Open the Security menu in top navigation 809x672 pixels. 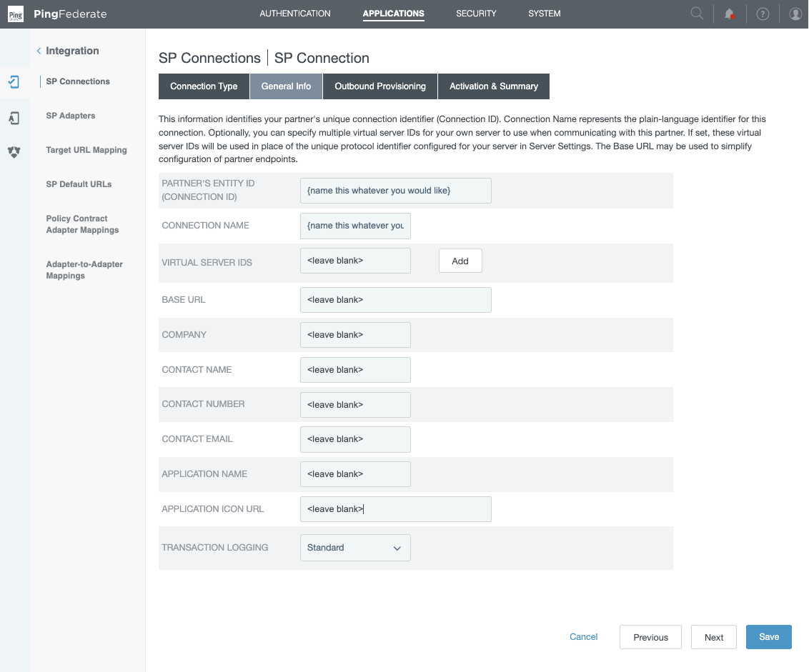click(x=475, y=14)
